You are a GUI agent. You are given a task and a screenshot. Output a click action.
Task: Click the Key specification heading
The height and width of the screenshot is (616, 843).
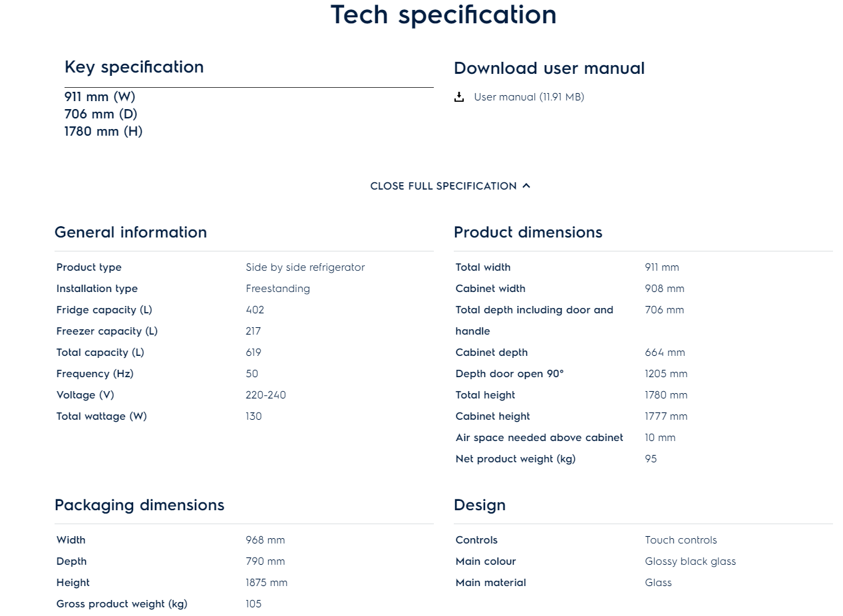click(134, 67)
